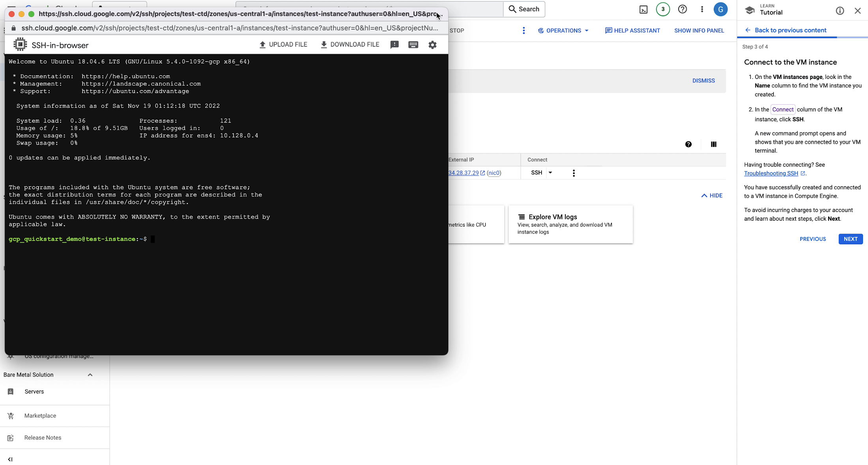Expand the SSH connection dropdown arrow
The height and width of the screenshot is (465, 868).
[550, 172]
